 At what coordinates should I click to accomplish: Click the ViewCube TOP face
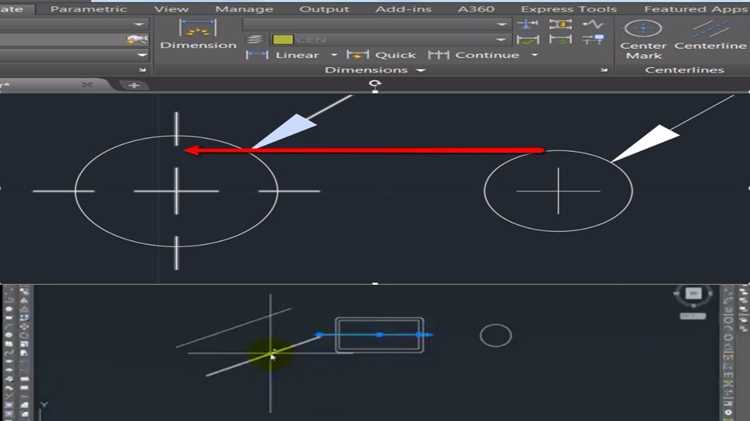[x=694, y=293]
